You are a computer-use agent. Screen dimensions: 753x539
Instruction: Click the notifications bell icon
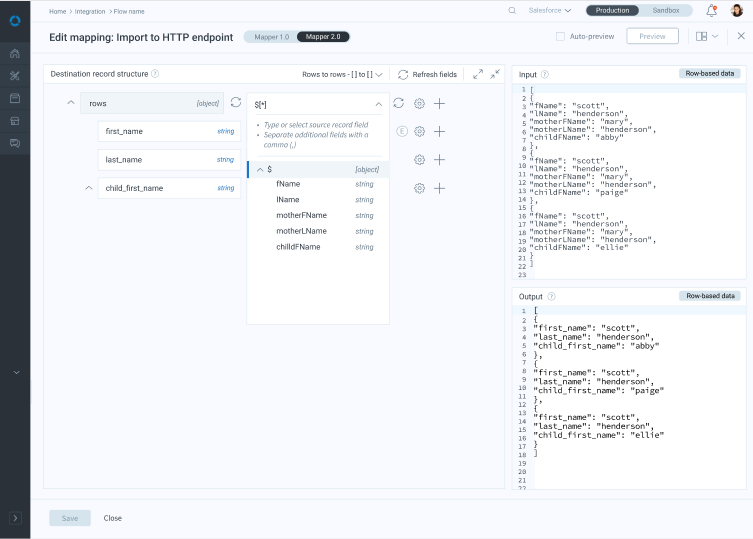711,10
